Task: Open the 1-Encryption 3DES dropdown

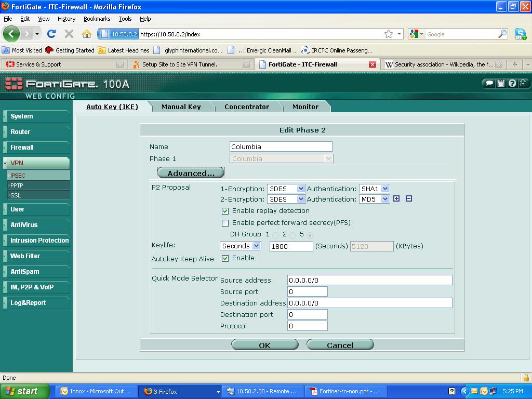Action: (x=286, y=189)
